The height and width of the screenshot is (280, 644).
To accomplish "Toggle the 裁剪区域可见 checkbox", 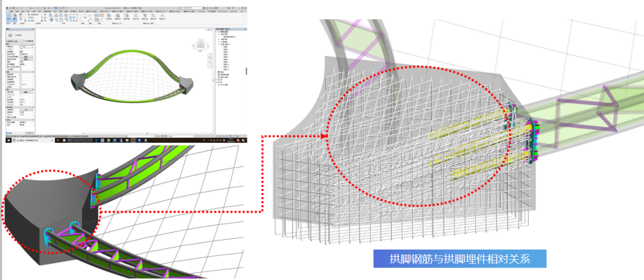I will tap(20, 77).
